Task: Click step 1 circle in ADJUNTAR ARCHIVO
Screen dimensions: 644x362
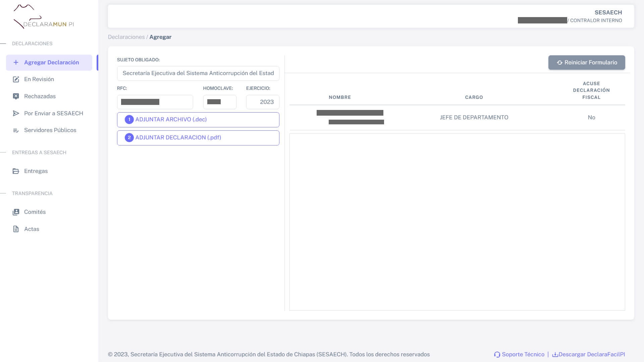Action: coord(129,120)
